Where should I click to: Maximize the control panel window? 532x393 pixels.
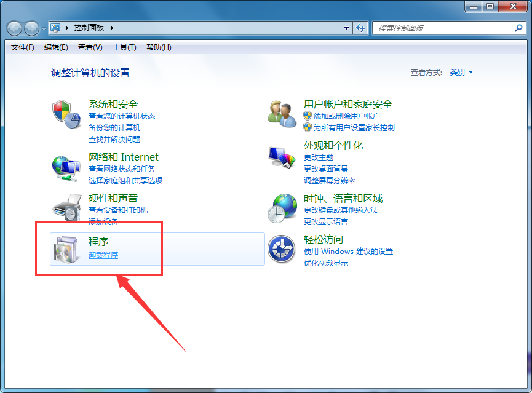click(490, 6)
